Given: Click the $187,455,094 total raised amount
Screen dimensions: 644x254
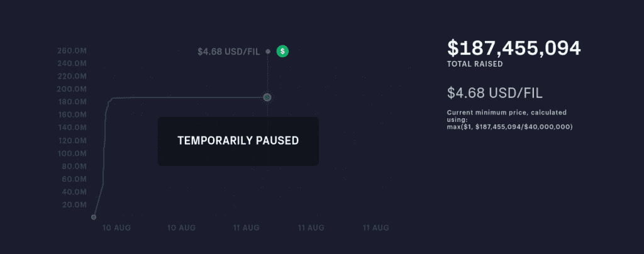Looking at the screenshot, I should pyautogui.click(x=514, y=48).
